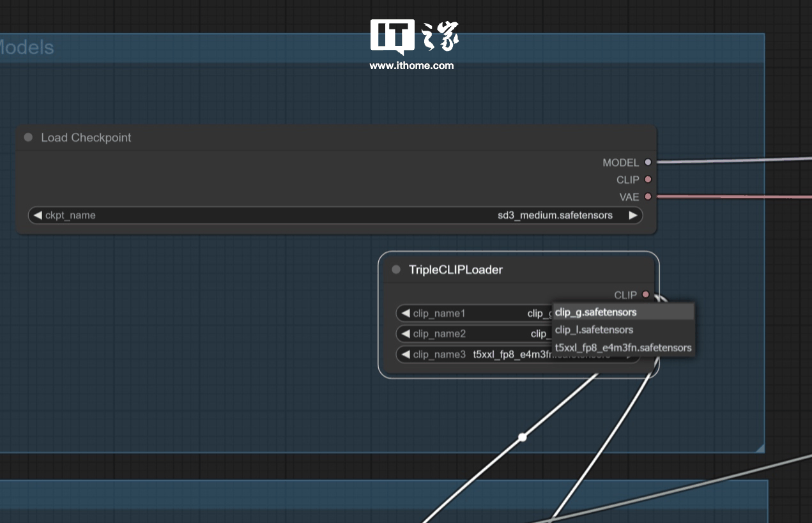Click the MODEL output socket
This screenshot has width=812, height=523.
[x=648, y=162]
